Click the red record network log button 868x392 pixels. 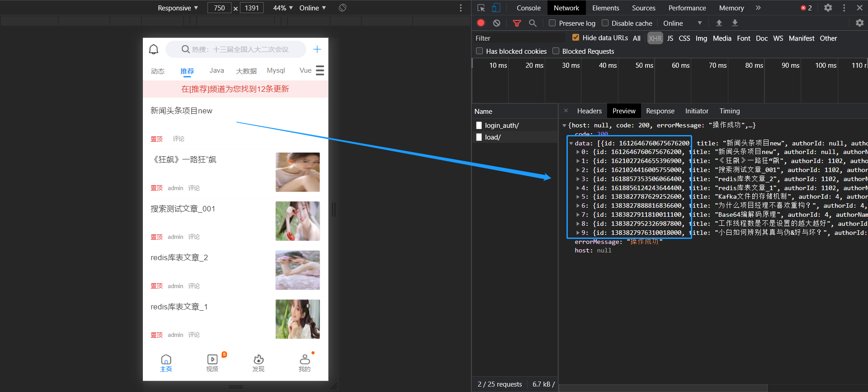tap(481, 23)
